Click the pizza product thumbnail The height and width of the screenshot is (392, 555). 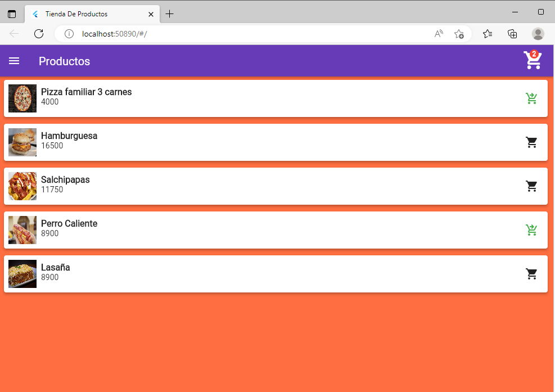coord(22,98)
